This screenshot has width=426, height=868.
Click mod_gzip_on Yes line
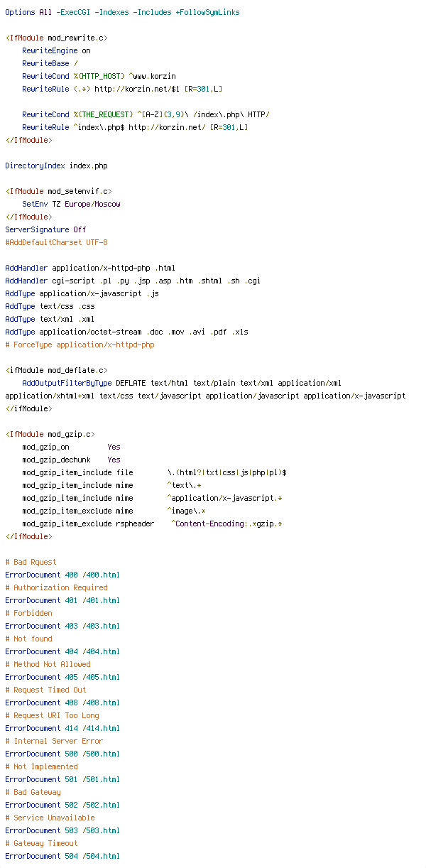(x=71, y=447)
